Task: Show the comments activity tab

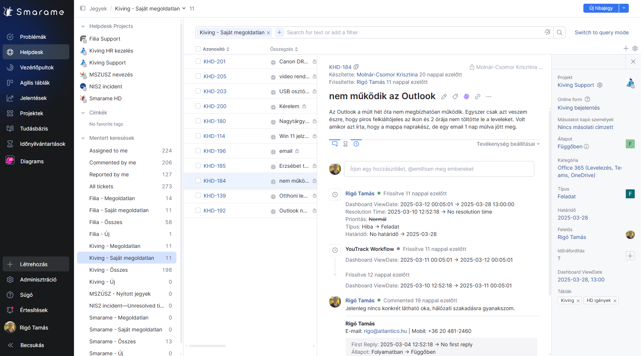Action: tap(335, 144)
